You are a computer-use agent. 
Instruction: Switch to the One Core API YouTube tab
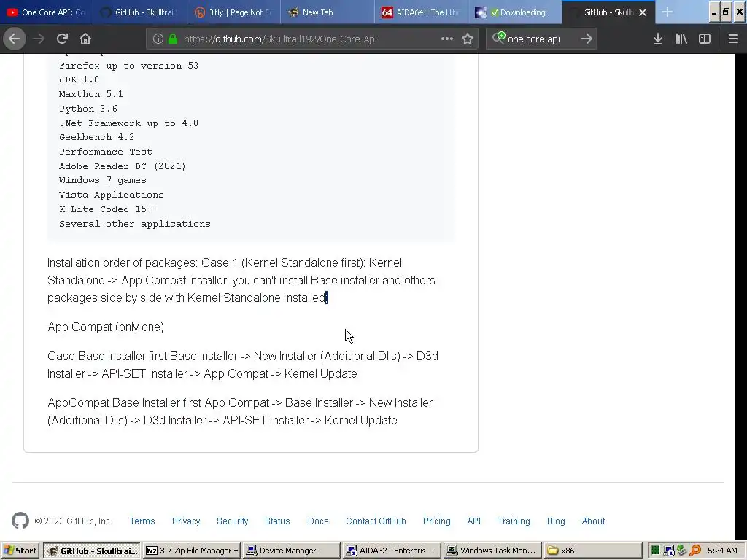tap(46, 12)
